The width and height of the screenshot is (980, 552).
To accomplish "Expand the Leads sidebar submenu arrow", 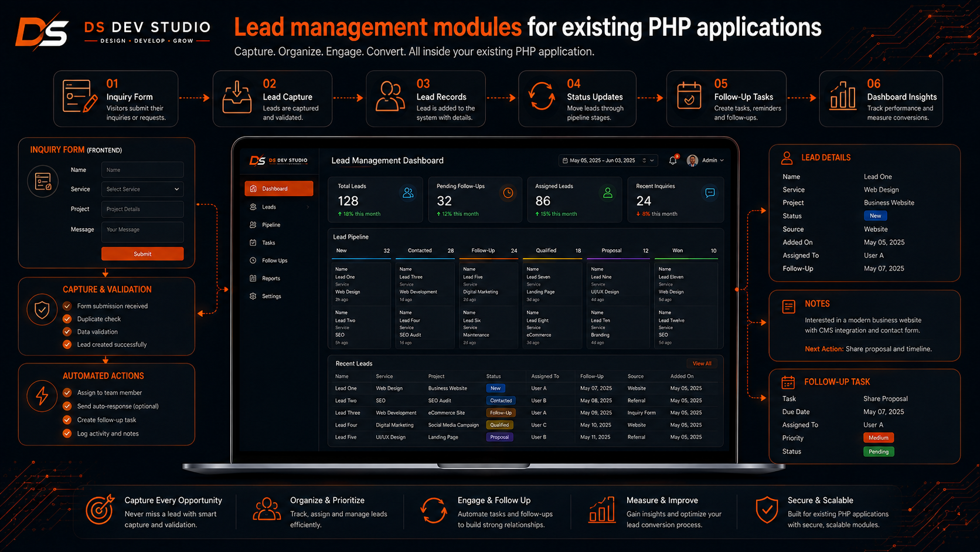I will click(308, 207).
